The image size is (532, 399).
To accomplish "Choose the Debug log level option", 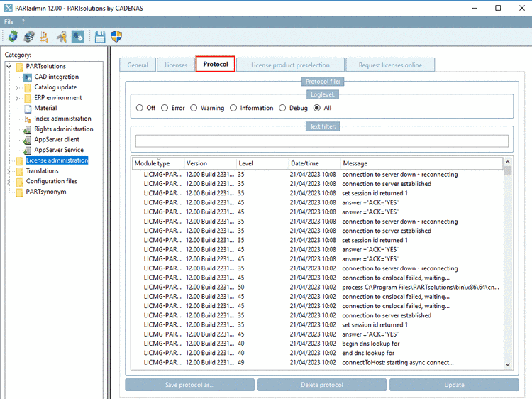I will pos(283,108).
